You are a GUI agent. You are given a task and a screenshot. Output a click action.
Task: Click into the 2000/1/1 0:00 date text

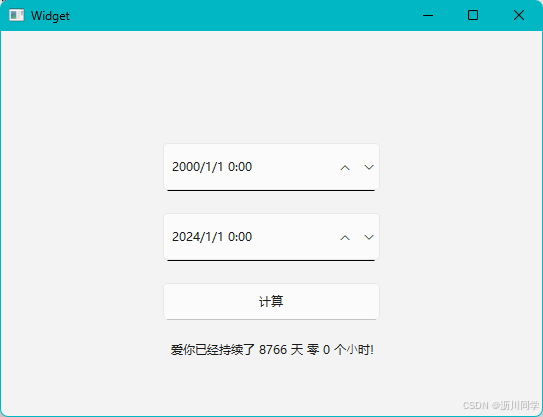[212, 167]
